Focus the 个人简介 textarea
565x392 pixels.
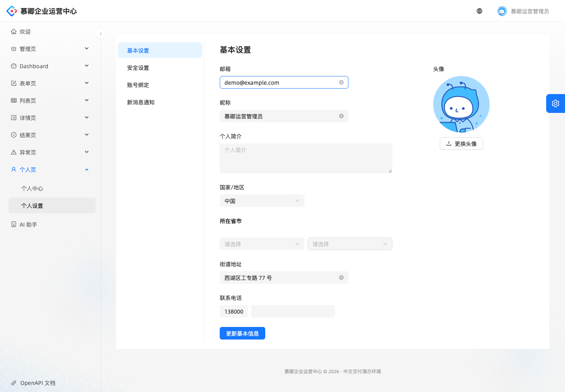tap(306, 158)
